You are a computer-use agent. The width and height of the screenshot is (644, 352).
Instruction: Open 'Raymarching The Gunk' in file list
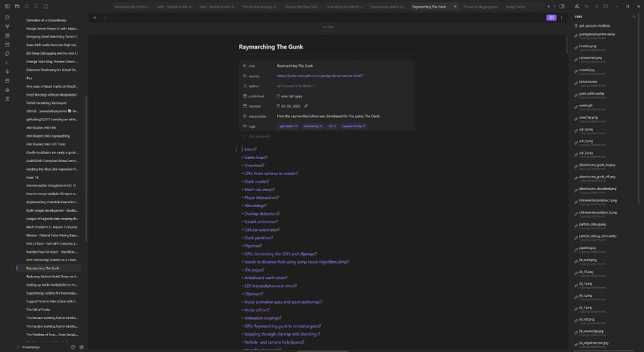(48, 268)
